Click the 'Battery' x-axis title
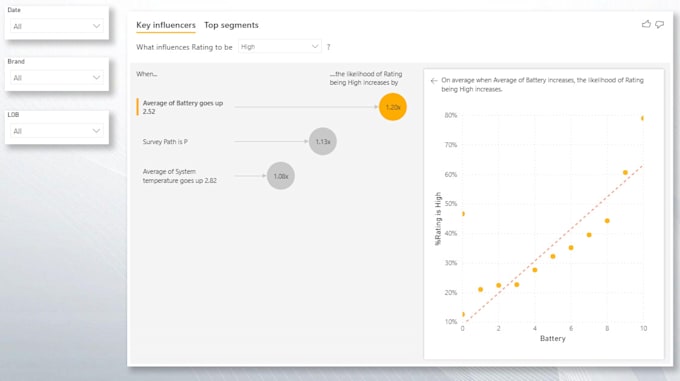The height and width of the screenshot is (381, 680). pos(552,339)
